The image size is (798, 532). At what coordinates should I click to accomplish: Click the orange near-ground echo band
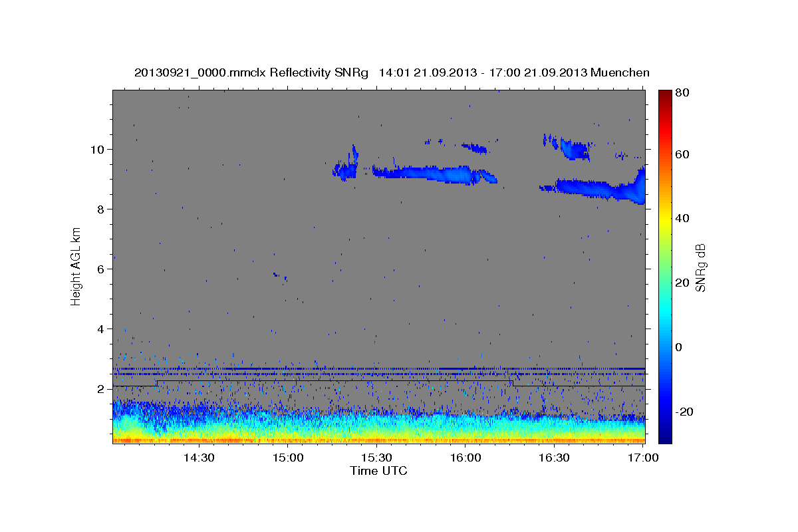click(378, 440)
